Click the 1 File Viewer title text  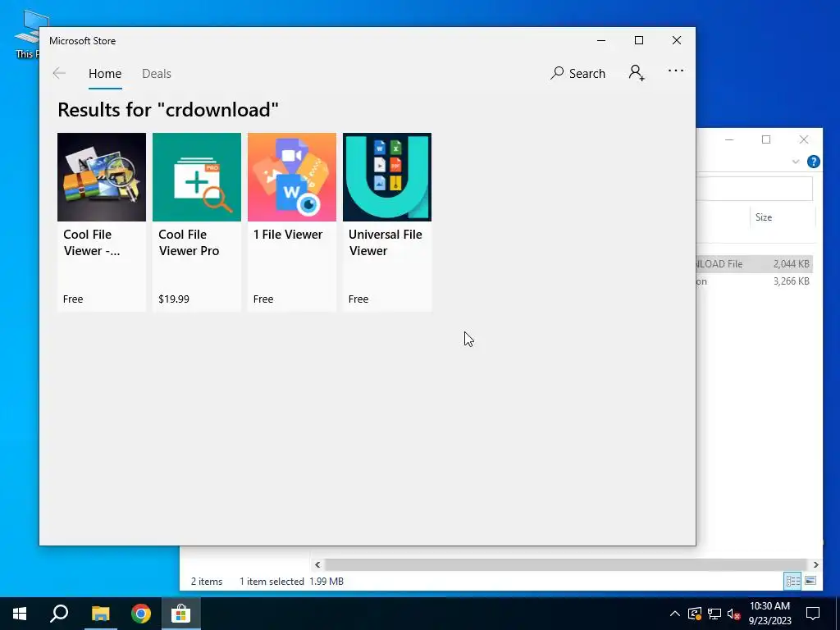(288, 234)
